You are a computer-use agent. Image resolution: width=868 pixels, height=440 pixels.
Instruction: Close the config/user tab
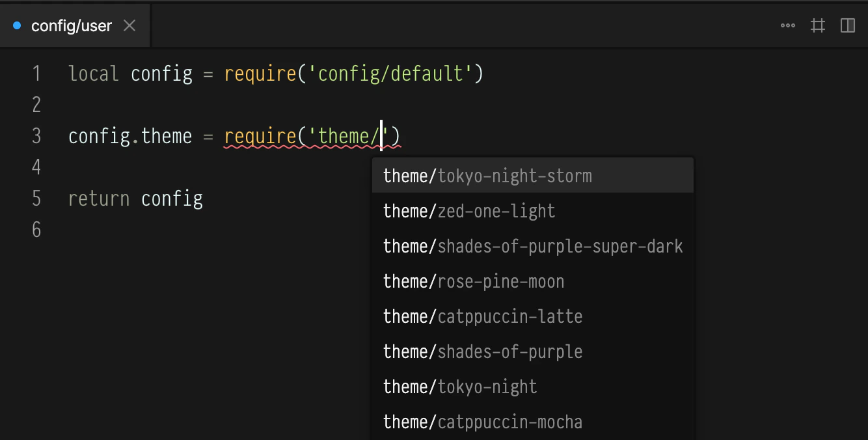[x=129, y=25]
